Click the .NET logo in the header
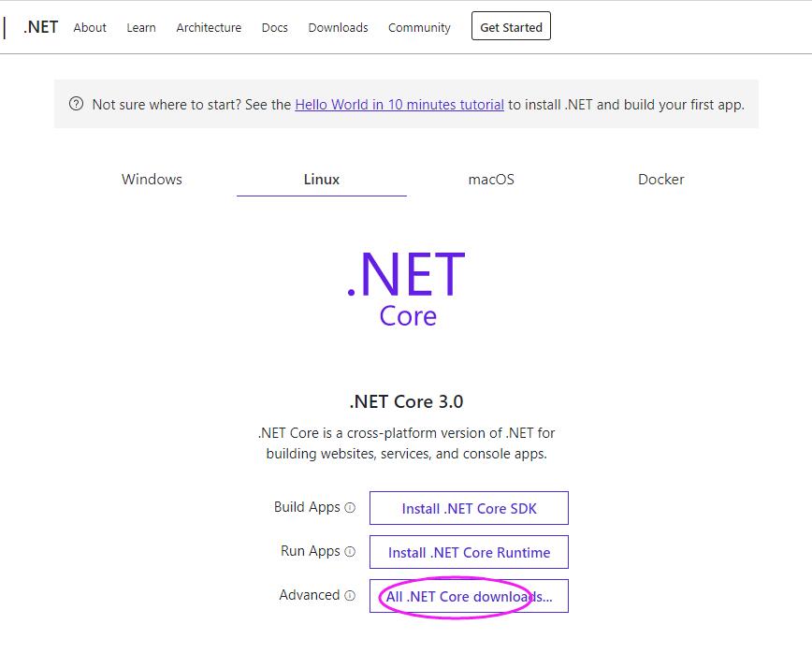This screenshot has width=812, height=668. [x=39, y=26]
